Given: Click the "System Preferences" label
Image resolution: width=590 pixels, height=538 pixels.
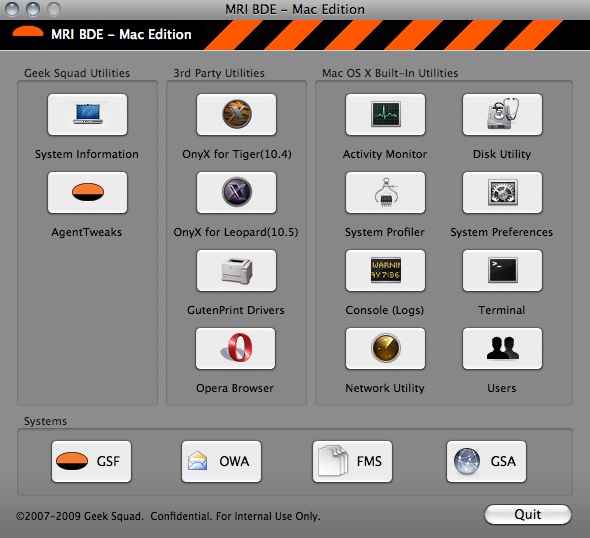Looking at the screenshot, I should (502, 232).
